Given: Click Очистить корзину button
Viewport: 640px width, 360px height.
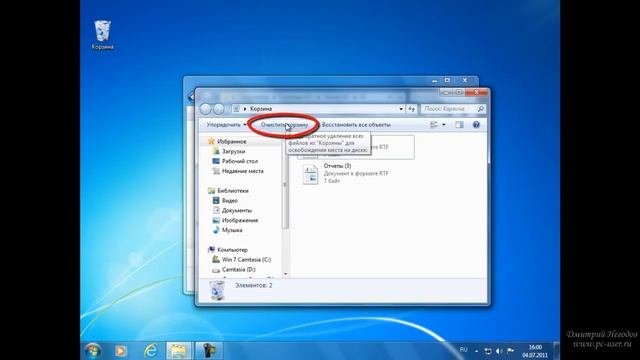Looking at the screenshot, I should 284,124.
